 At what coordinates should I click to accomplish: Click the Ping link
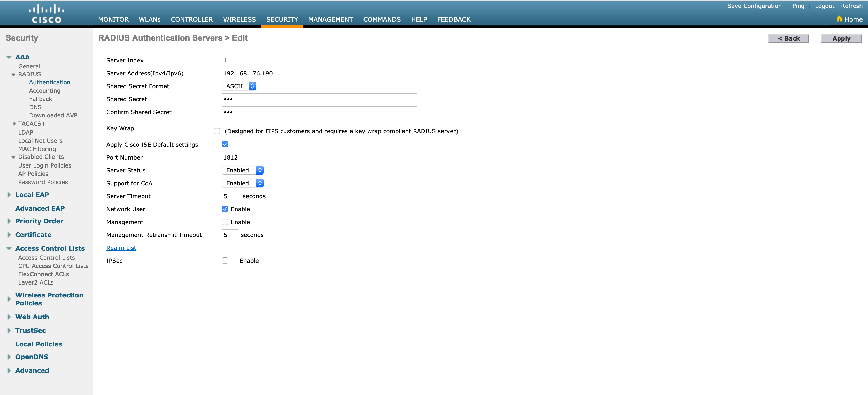pos(798,6)
